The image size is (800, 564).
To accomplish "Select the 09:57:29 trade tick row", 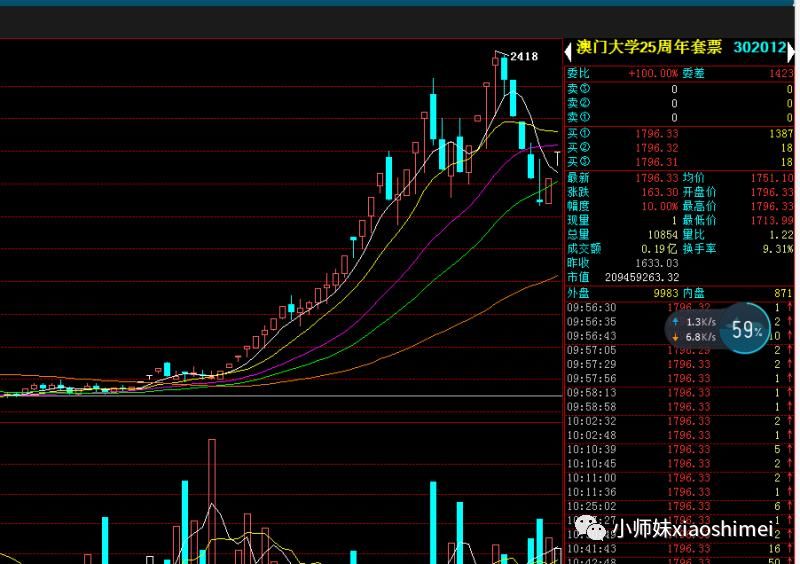I will [680, 364].
